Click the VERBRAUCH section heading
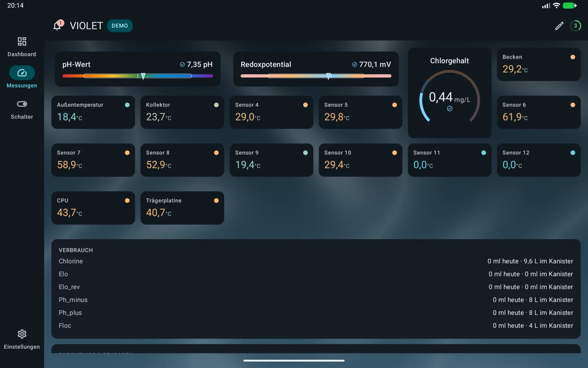The height and width of the screenshot is (368, 588). (76, 250)
